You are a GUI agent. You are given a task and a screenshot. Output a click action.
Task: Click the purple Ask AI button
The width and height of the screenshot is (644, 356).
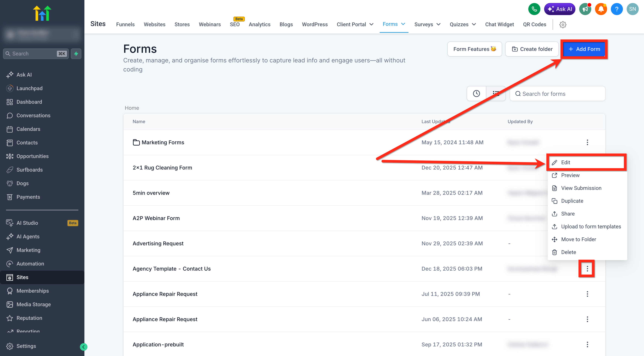[x=560, y=9]
